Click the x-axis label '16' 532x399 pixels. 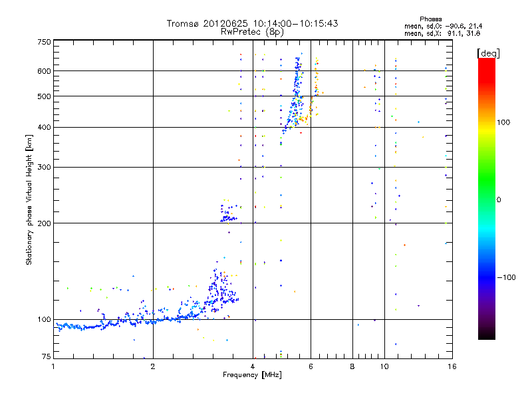[452, 366]
